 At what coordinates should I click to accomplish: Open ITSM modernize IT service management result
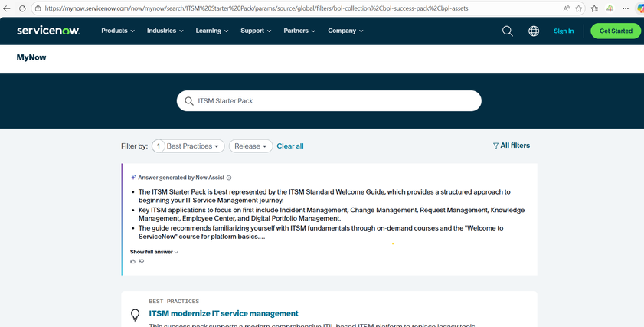224,313
